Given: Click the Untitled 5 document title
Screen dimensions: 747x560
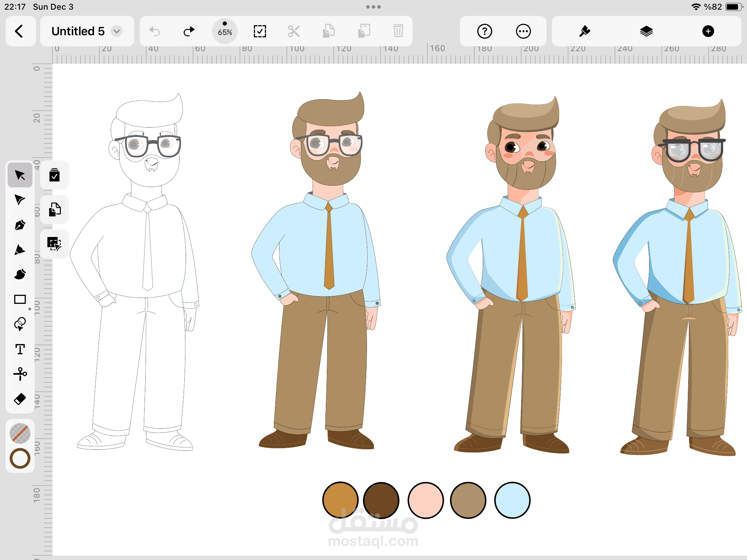Looking at the screenshot, I should [78, 31].
